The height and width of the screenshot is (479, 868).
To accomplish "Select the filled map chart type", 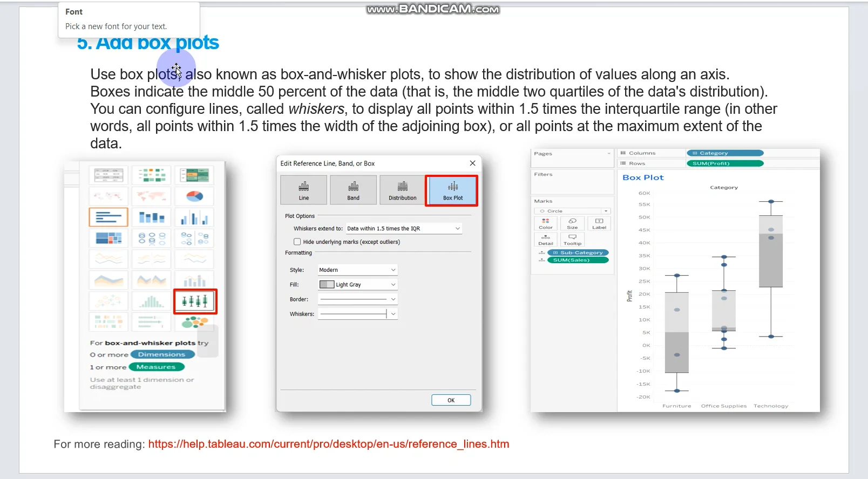I will coord(152,196).
